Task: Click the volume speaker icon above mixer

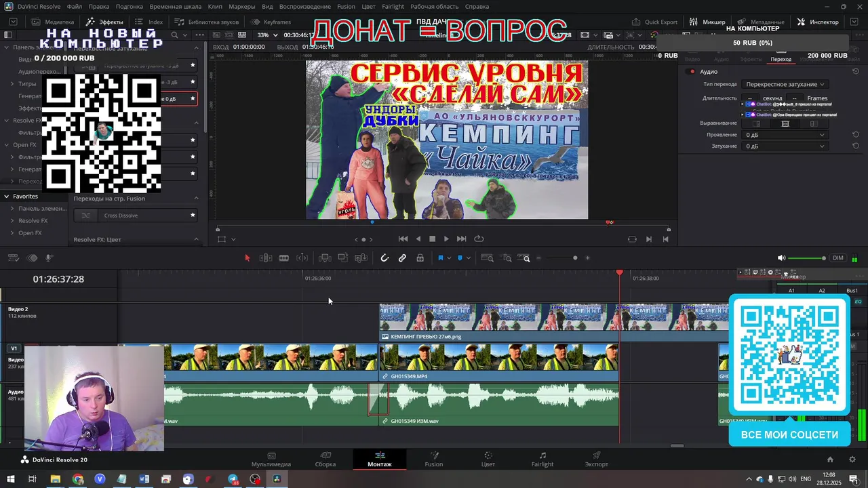Action: 781,258
